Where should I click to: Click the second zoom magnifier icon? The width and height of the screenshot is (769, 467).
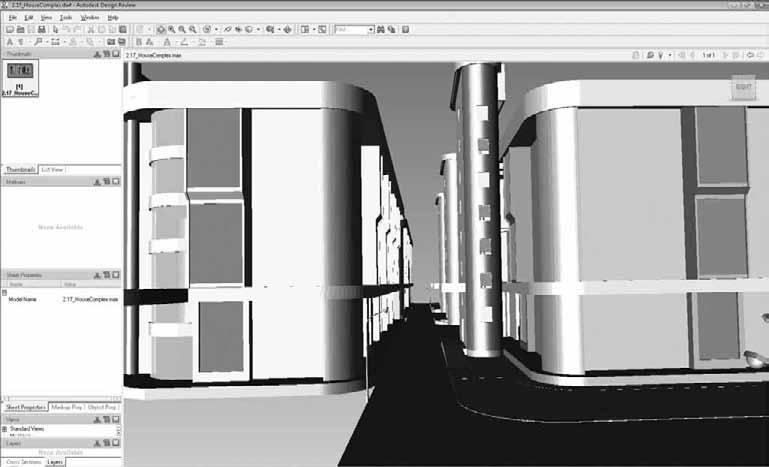coord(182,29)
